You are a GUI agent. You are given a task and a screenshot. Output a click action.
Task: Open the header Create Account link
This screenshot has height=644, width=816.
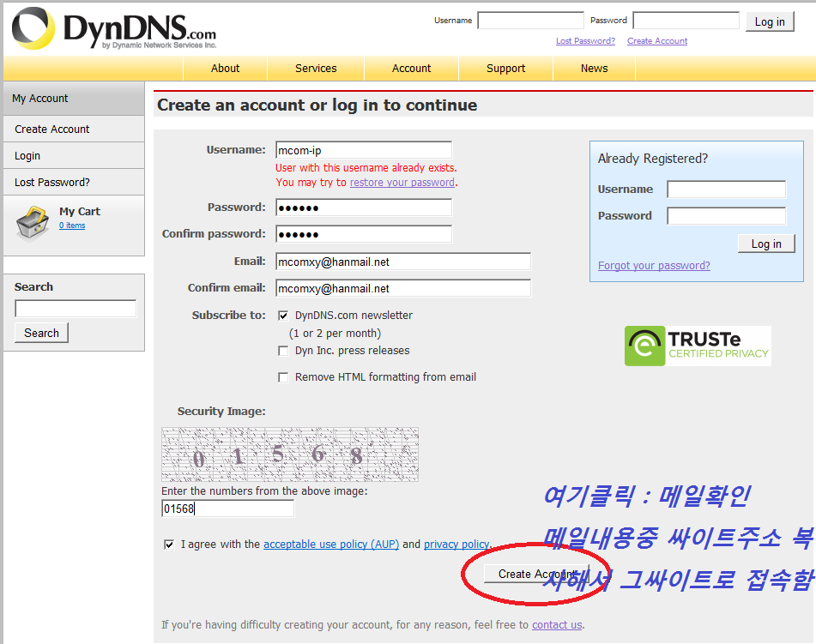click(657, 40)
